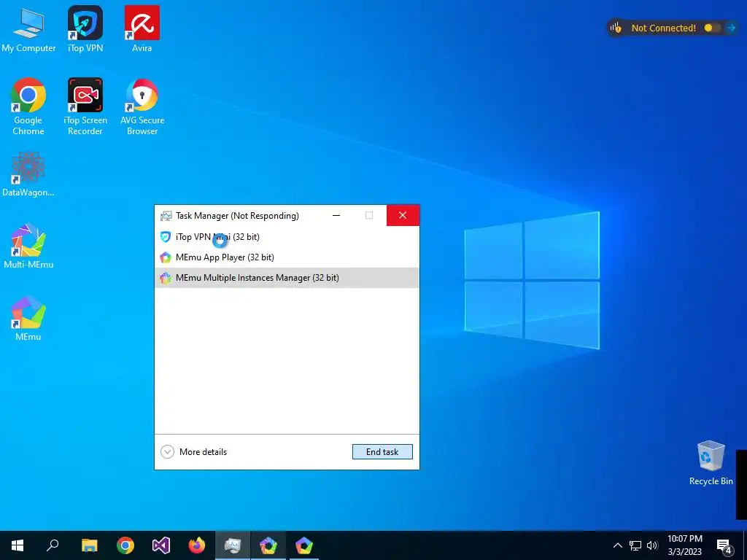The height and width of the screenshot is (560, 747).
Task: Open the network status tray icon
Action: 635,545
